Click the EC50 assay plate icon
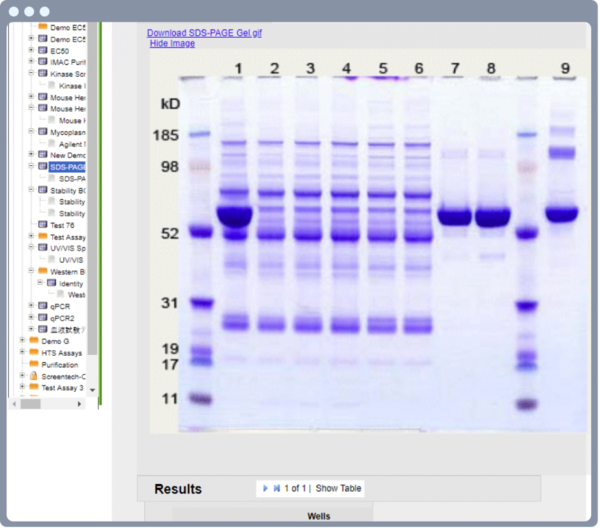 [x=42, y=50]
